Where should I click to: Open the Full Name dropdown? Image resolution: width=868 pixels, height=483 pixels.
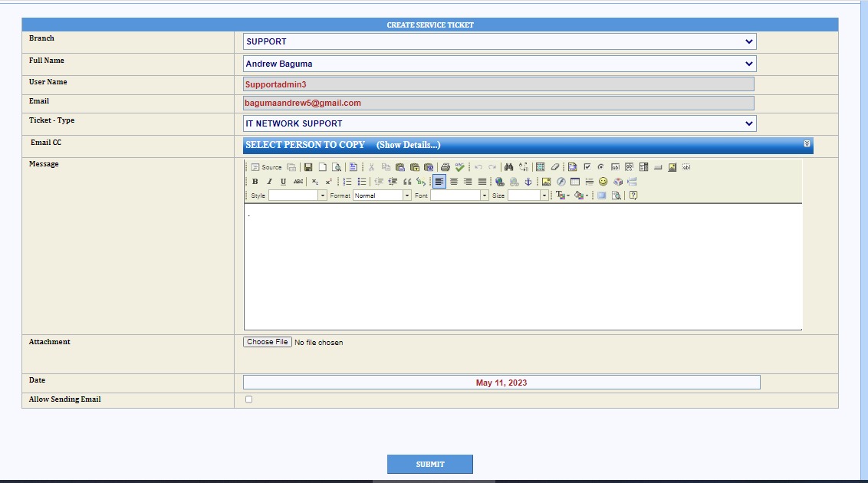pyautogui.click(x=499, y=64)
